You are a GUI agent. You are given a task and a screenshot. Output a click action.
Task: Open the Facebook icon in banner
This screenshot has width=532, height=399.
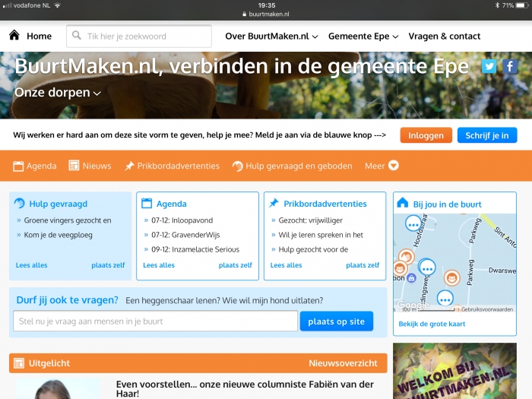[510, 67]
